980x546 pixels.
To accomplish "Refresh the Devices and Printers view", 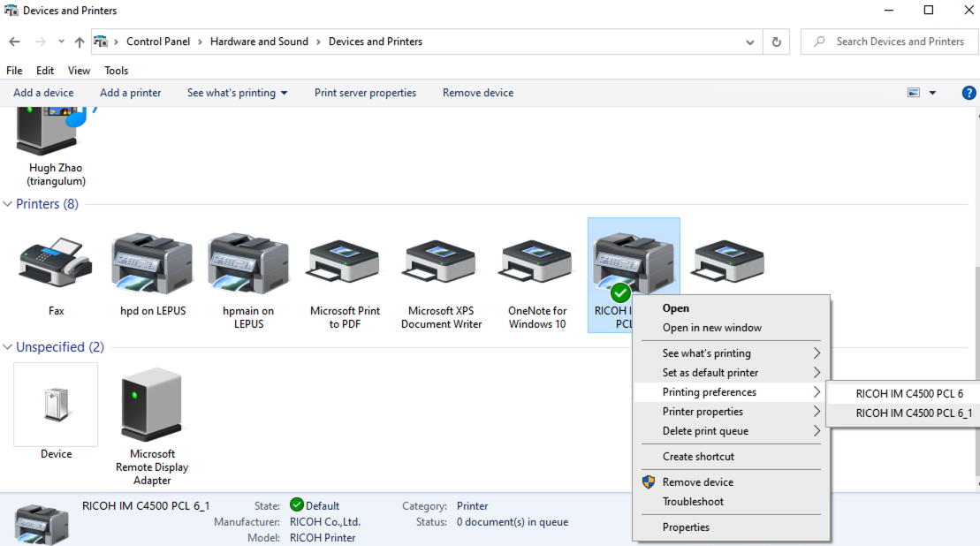I will click(776, 42).
